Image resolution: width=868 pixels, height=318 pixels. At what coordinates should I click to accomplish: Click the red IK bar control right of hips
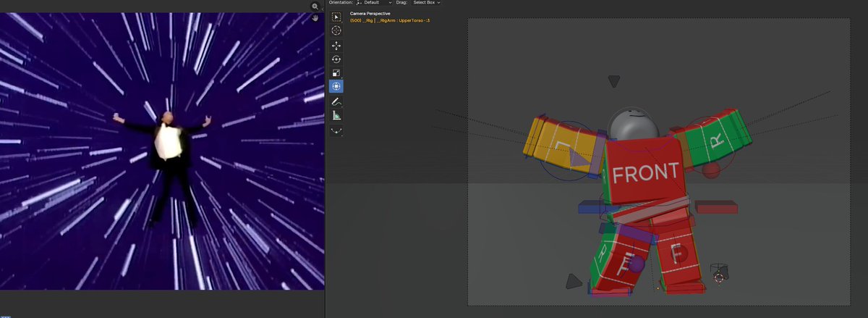[x=716, y=208]
